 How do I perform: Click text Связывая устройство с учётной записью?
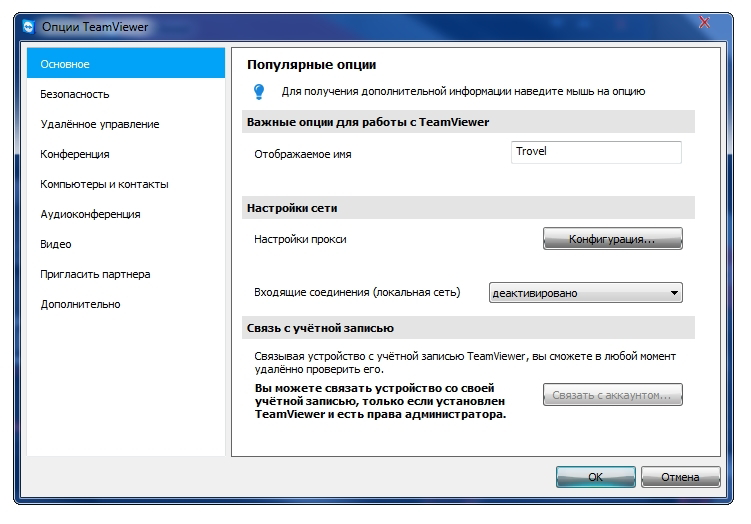click(465, 363)
